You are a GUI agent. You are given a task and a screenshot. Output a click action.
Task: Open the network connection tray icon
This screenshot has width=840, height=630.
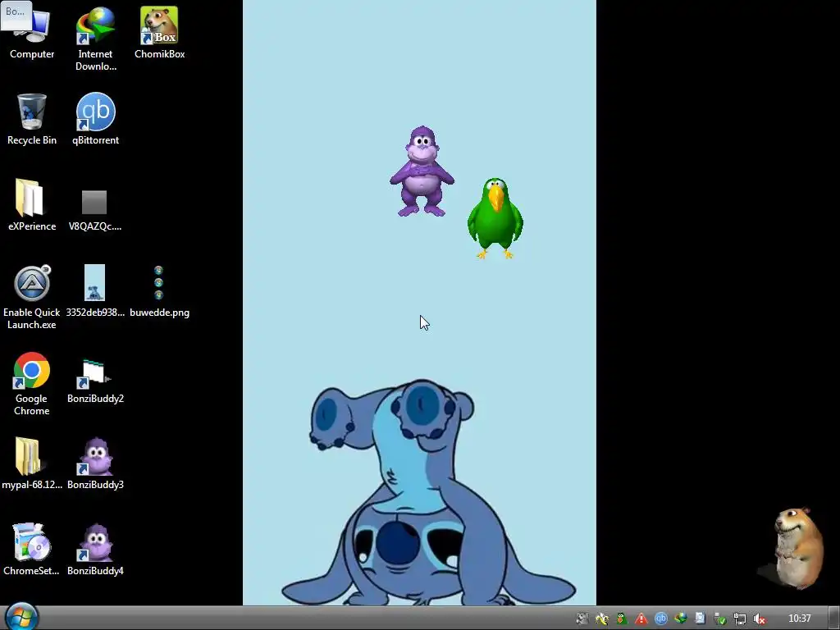[x=740, y=619]
